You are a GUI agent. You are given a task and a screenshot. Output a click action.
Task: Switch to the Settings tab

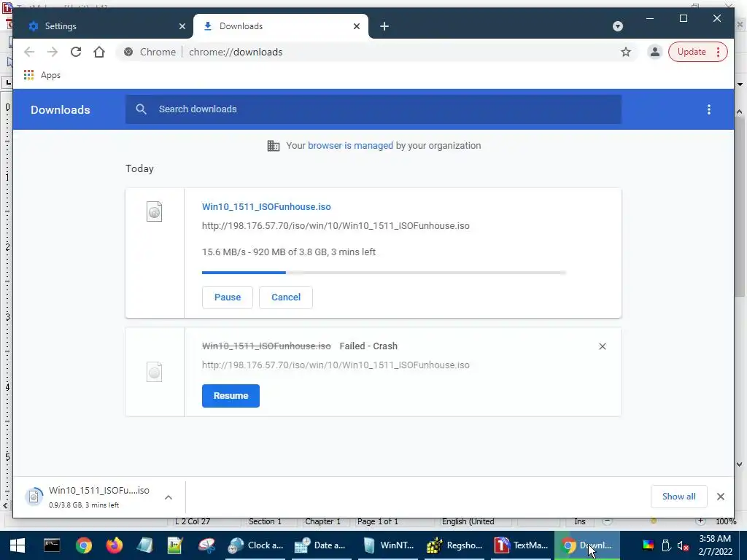(x=102, y=26)
